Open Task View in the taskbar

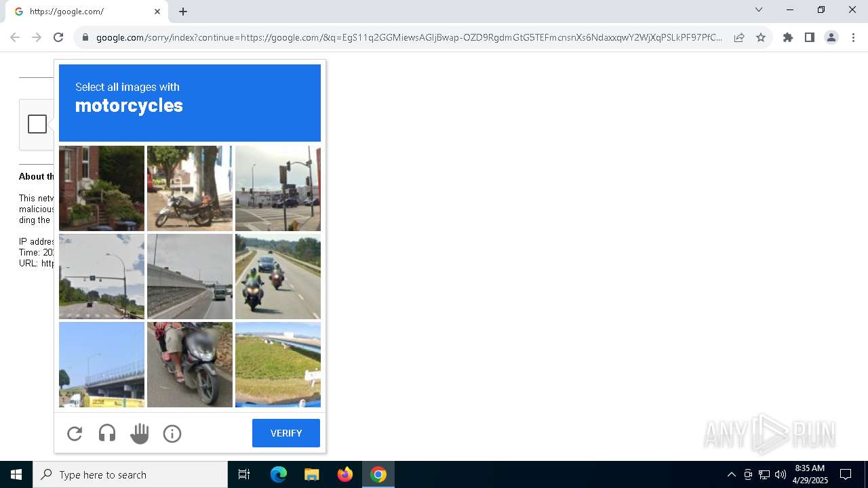tap(244, 474)
